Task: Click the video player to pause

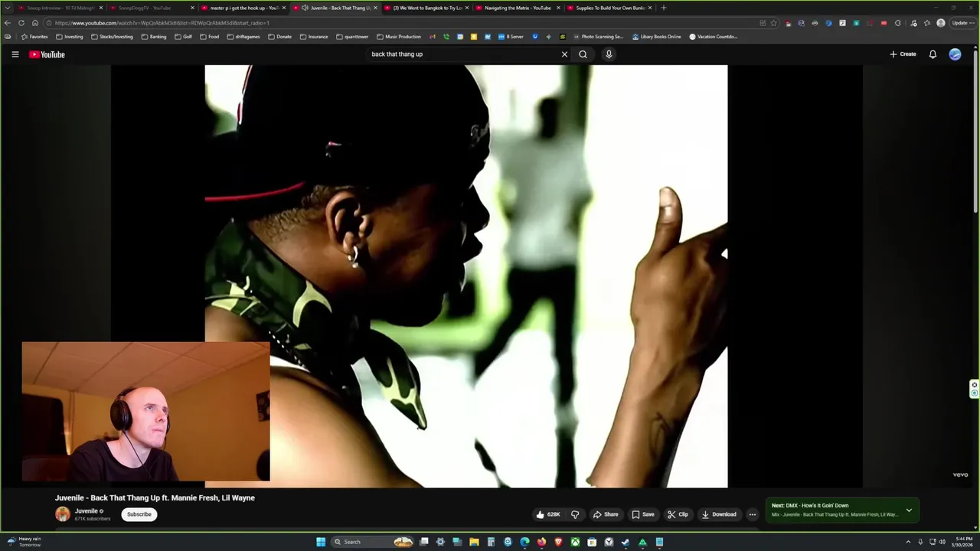Action: [487, 275]
